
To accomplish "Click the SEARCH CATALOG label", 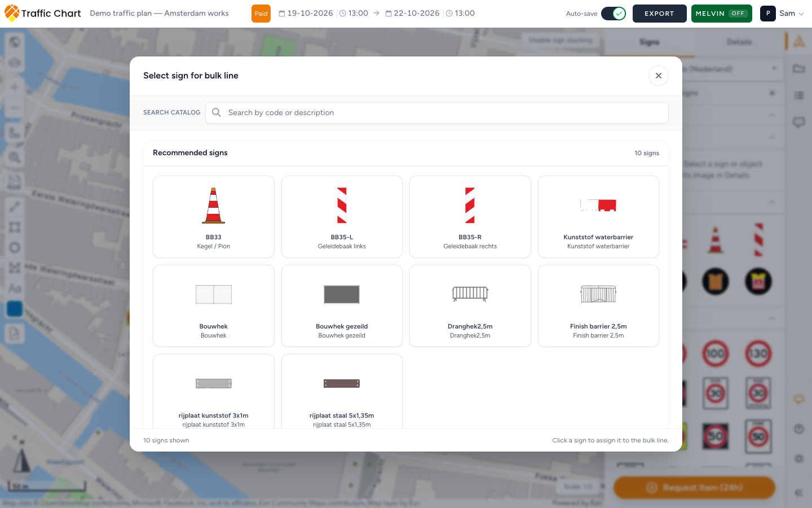I will click(172, 113).
